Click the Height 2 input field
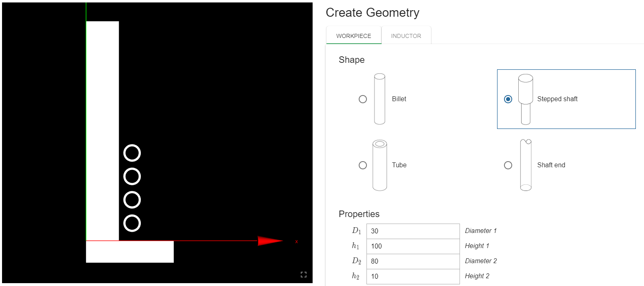 [x=413, y=276]
